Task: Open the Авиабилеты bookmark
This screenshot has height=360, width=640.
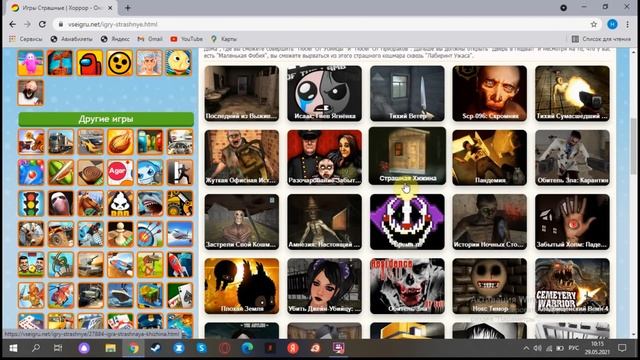Action: (x=71, y=39)
